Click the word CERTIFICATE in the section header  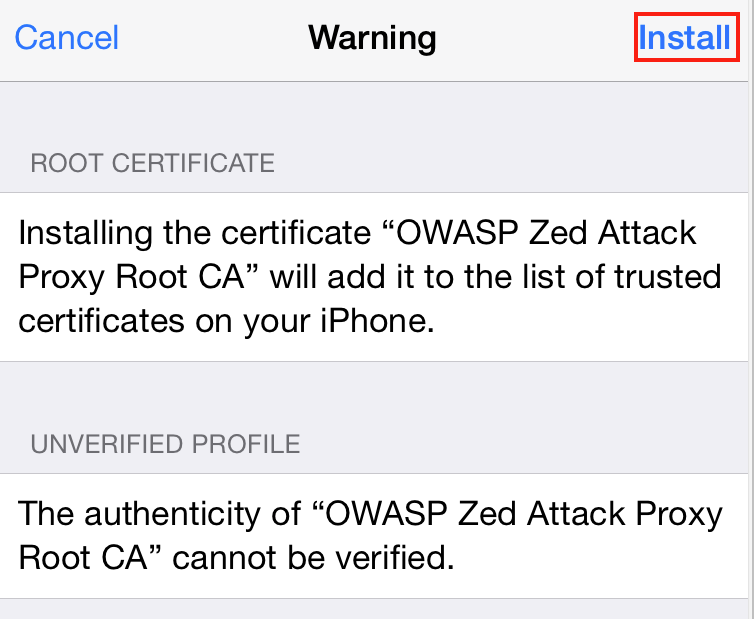193,163
